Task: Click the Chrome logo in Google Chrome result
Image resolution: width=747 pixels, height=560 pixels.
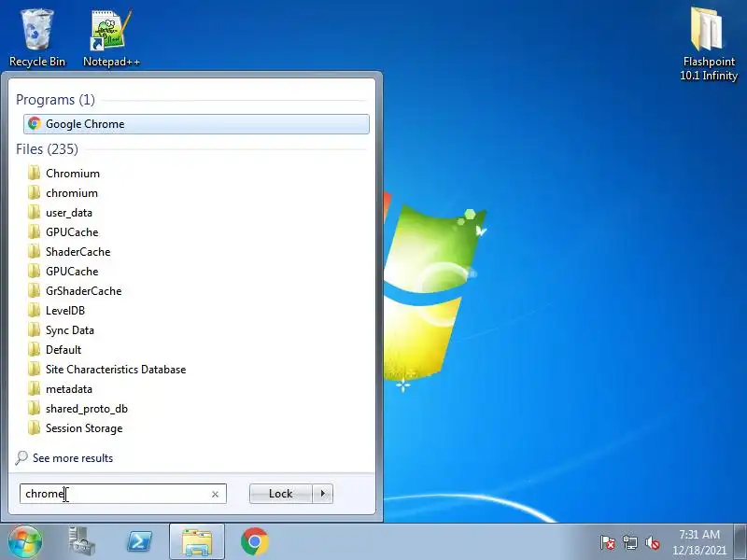Action: 35,124
